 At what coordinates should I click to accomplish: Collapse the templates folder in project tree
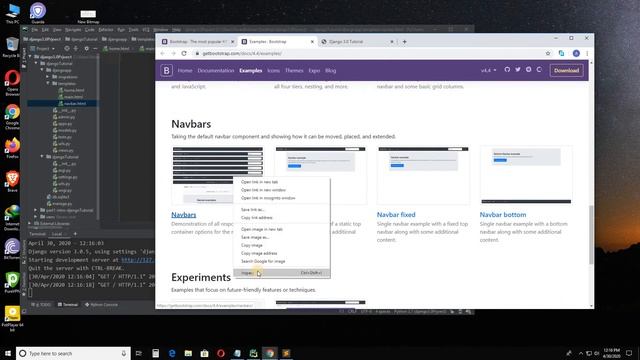(x=48, y=83)
